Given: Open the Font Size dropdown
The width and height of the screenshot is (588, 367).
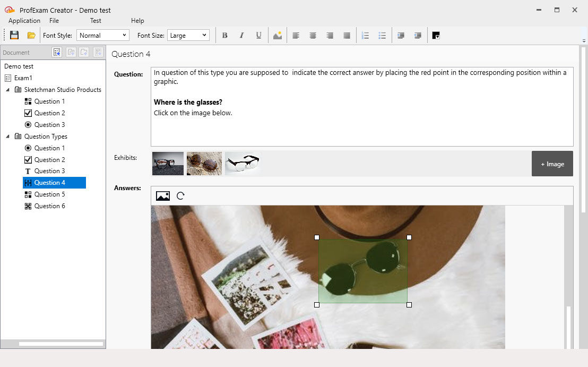Looking at the screenshot, I should point(188,35).
